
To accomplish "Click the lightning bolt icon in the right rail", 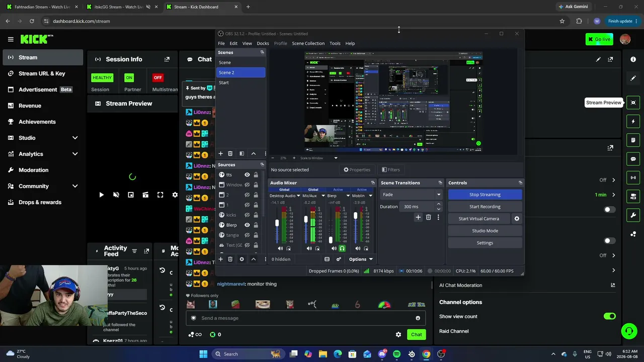I will click(x=633, y=121).
